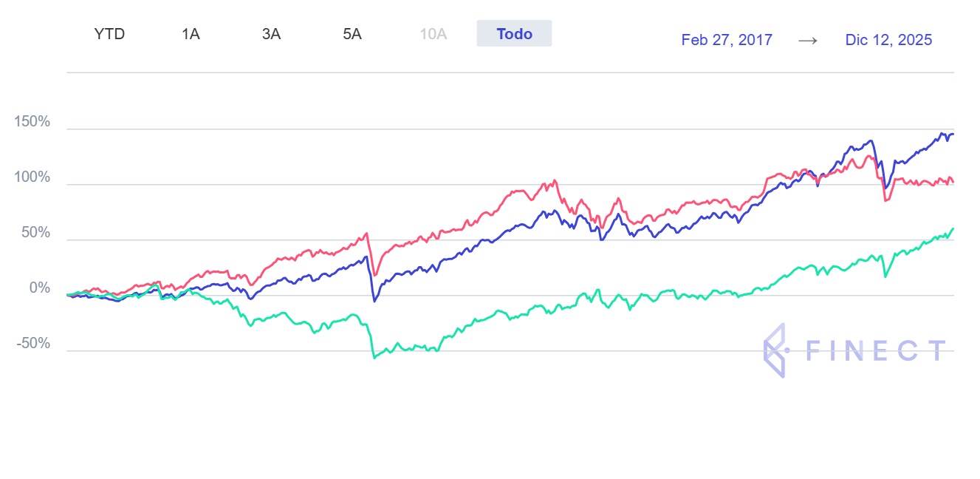Select the YTD time range

tap(109, 34)
